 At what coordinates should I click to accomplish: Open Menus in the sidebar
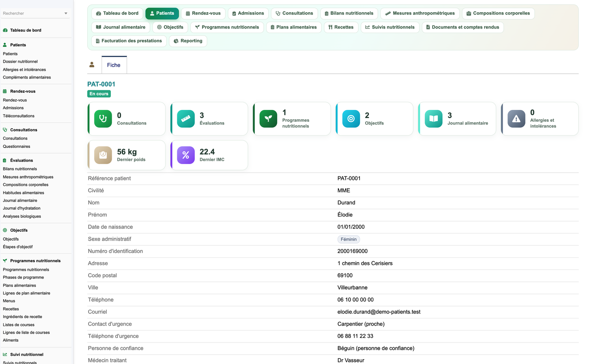click(9, 301)
